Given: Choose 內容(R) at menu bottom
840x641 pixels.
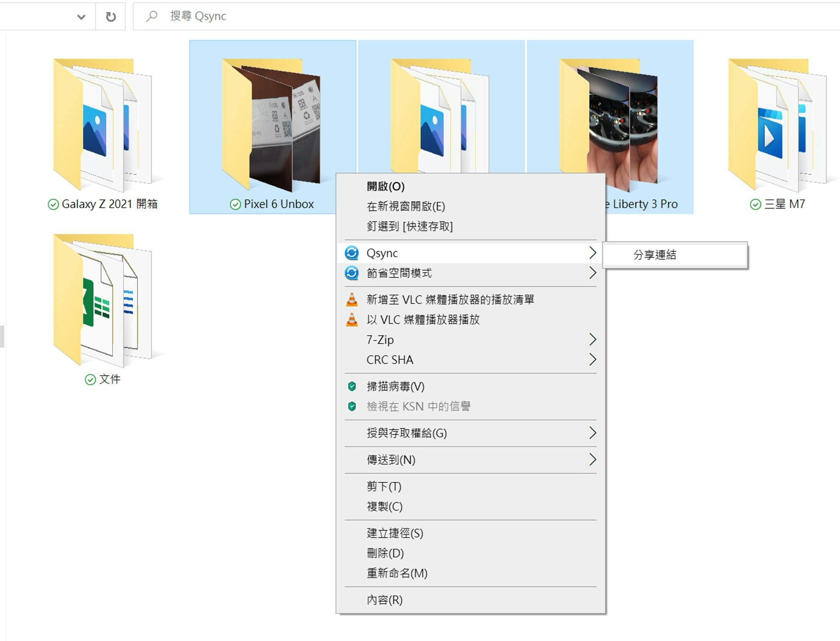Looking at the screenshot, I should (470, 600).
